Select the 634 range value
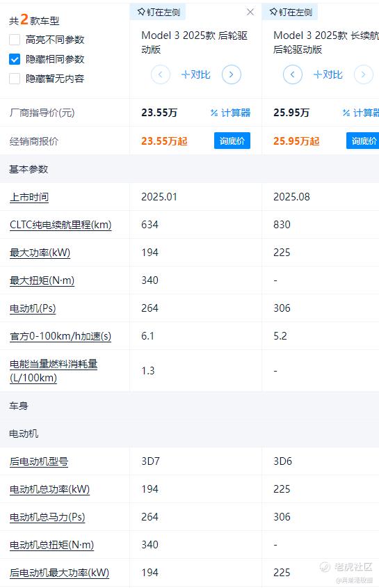Image resolution: width=379 pixels, height=588 pixels. click(x=150, y=225)
